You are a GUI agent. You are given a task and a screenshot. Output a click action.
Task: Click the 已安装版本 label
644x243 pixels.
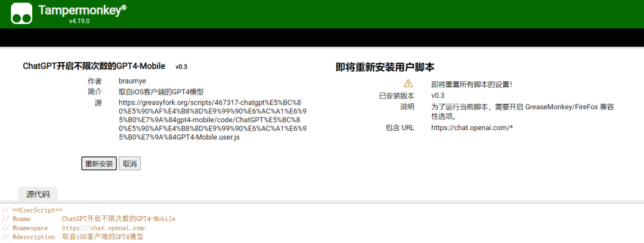(397, 96)
